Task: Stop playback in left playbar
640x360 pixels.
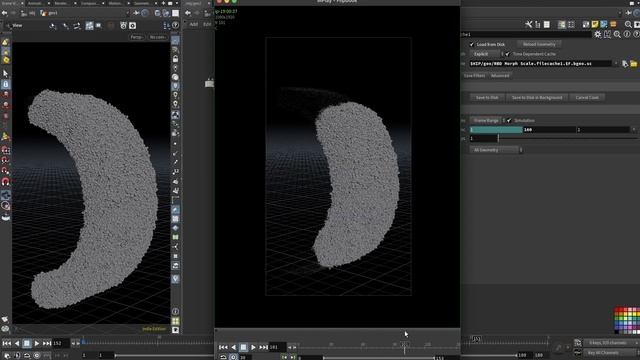Action: (27, 344)
